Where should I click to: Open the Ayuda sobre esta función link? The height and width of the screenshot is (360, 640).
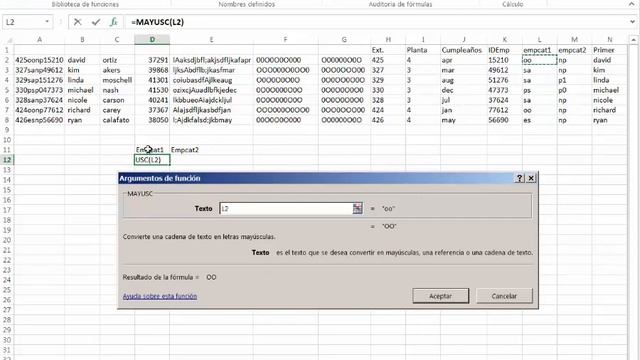point(160,296)
